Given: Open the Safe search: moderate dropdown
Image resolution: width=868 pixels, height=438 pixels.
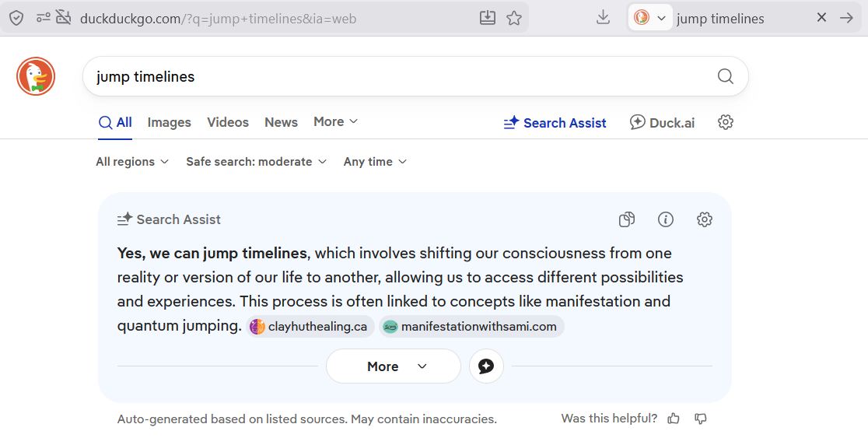Looking at the screenshot, I should click(257, 162).
